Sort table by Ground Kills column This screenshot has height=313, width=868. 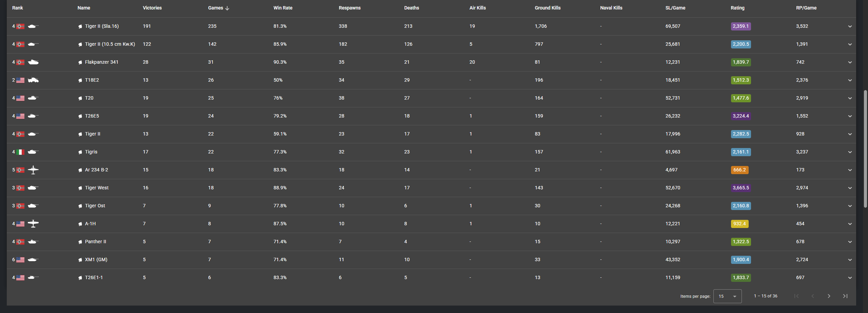548,8
